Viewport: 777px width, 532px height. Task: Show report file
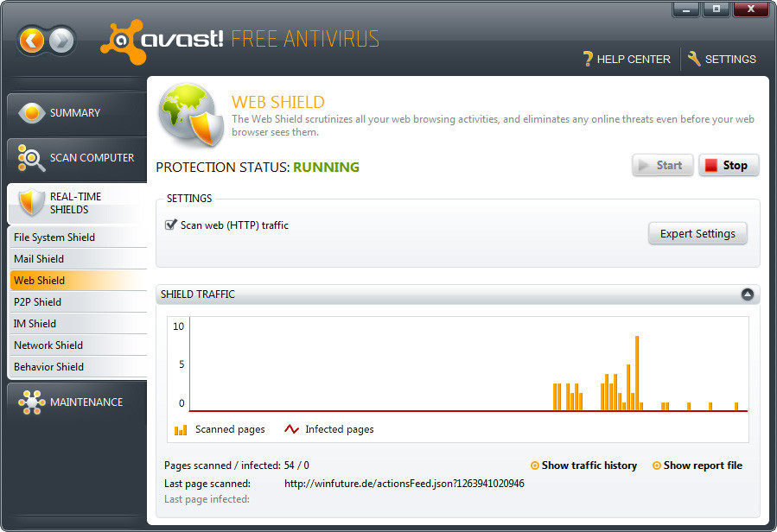click(703, 465)
